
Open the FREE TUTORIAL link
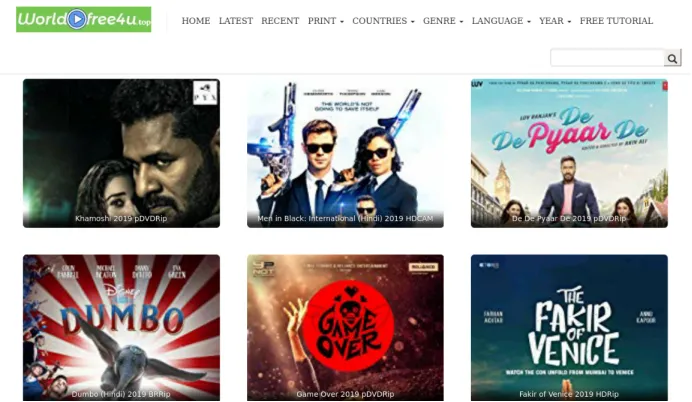coord(616,21)
